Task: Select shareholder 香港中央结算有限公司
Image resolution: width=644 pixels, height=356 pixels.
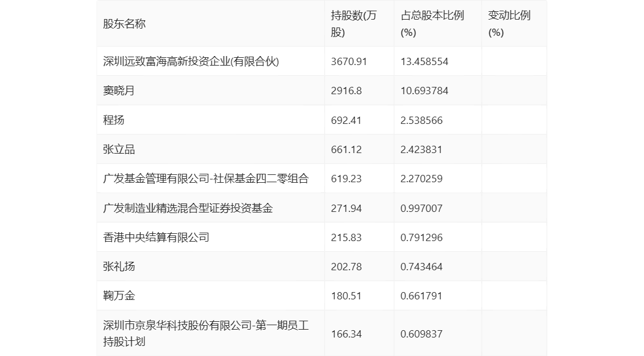Action: [x=156, y=237]
